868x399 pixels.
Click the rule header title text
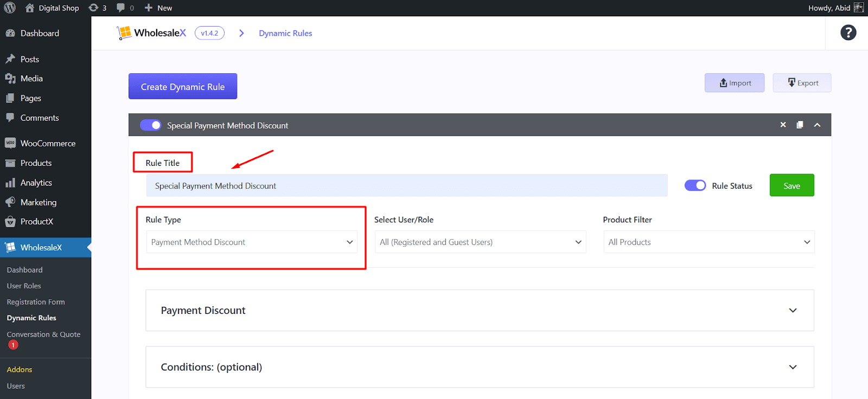click(x=228, y=125)
